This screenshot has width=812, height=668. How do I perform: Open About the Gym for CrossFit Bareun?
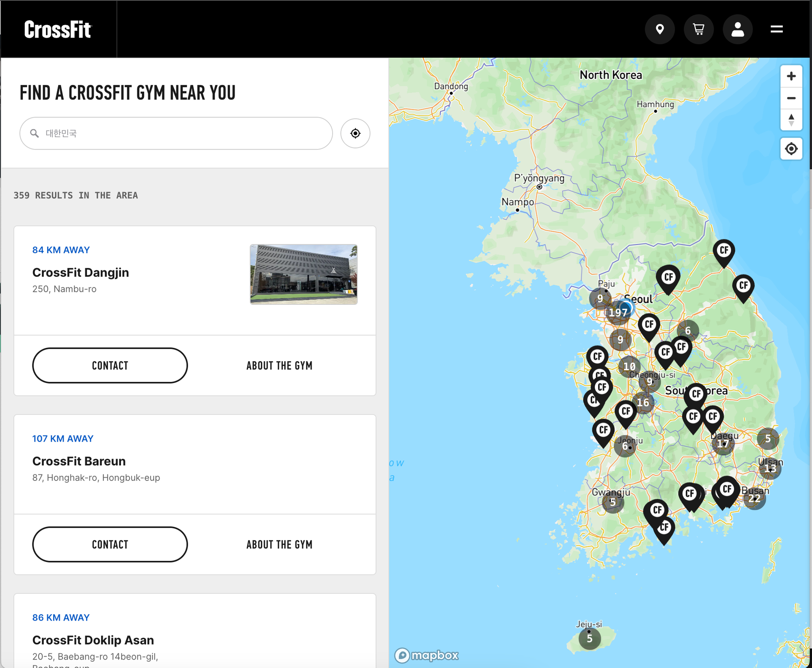(279, 545)
